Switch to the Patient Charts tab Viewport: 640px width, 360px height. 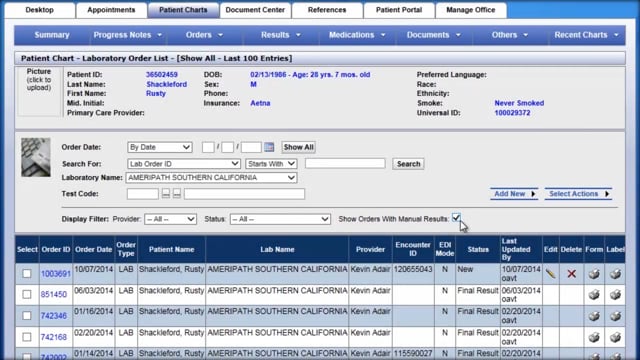[183, 10]
